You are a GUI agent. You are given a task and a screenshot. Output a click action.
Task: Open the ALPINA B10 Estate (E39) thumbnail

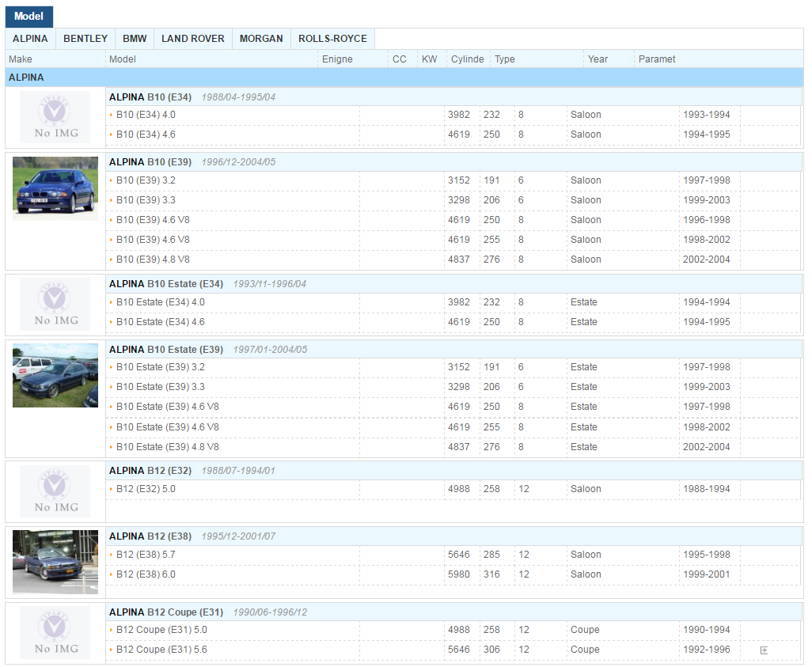click(x=55, y=376)
